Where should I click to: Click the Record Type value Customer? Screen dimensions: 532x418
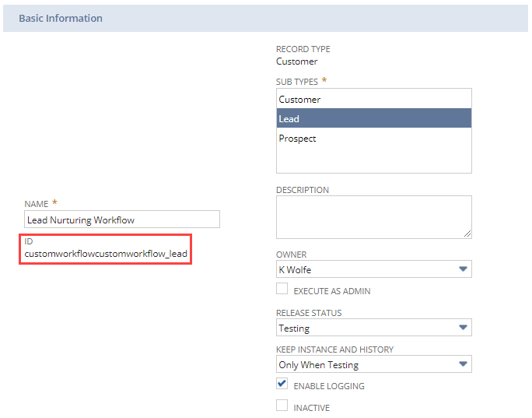click(297, 61)
